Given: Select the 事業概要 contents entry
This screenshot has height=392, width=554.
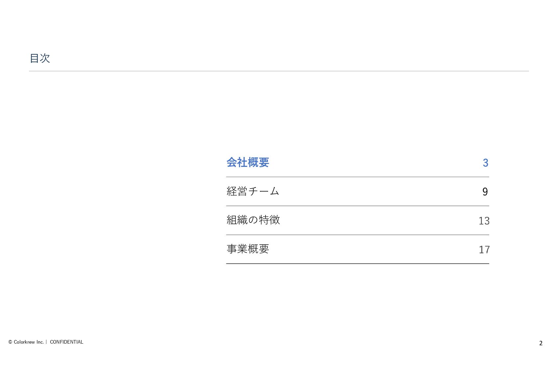Looking at the screenshot, I should click(248, 249).
